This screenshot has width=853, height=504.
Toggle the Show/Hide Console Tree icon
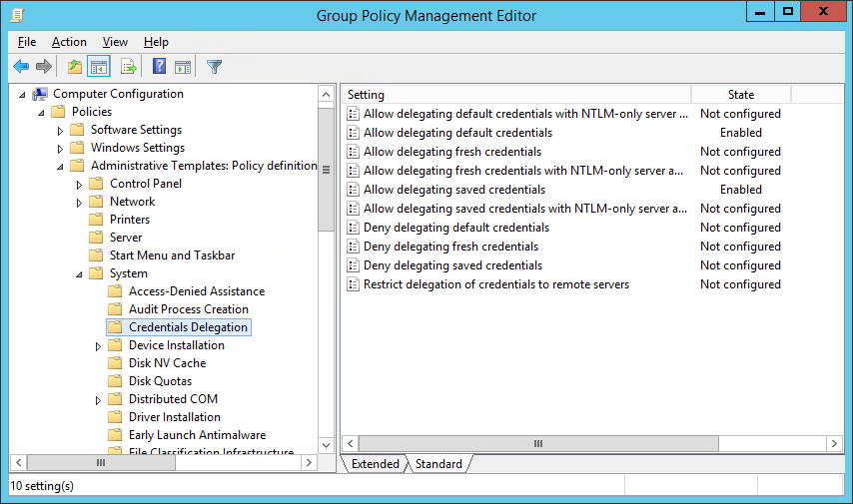click(99, 67)
